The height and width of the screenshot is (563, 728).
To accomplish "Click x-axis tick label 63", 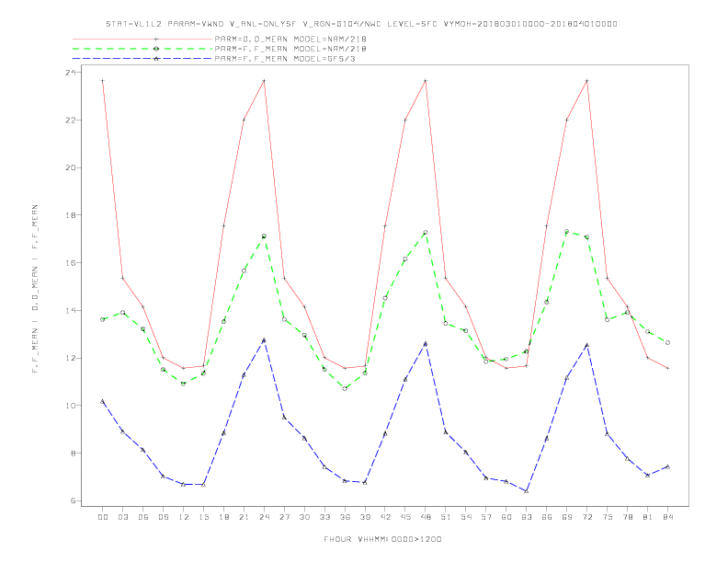I will click(x=527, y=517).
